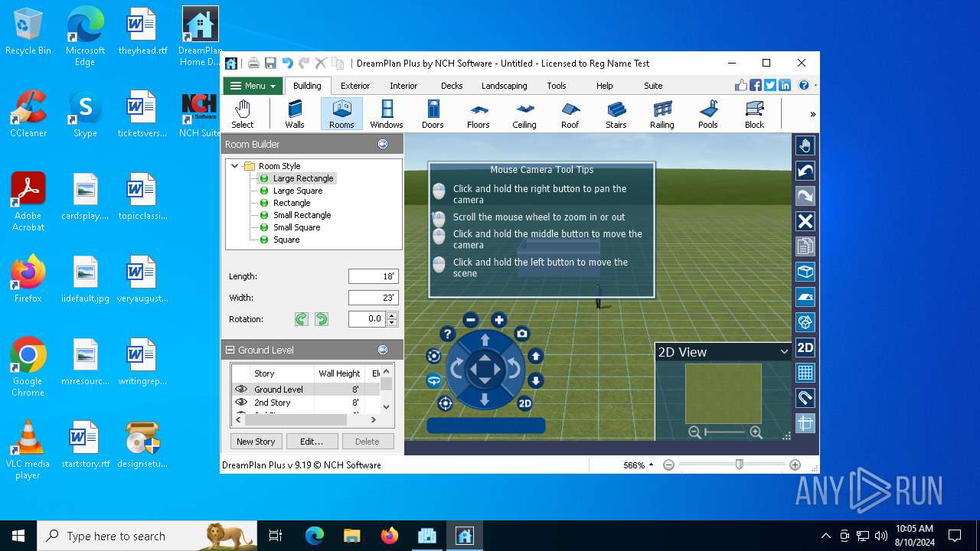Click the hand tool in right sidebar
980x551 pixels.
click(805, 145)
